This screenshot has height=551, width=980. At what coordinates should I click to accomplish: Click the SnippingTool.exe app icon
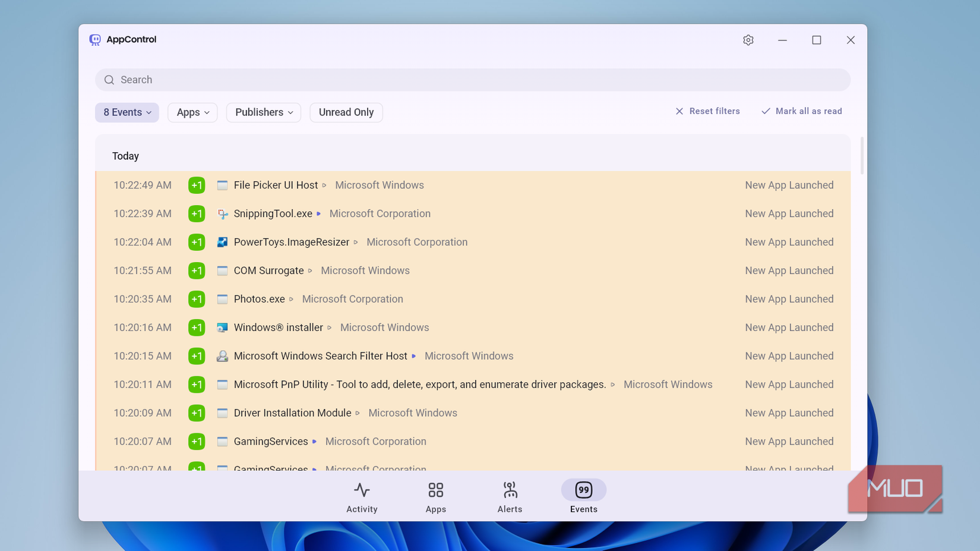(x=222, y=213)
